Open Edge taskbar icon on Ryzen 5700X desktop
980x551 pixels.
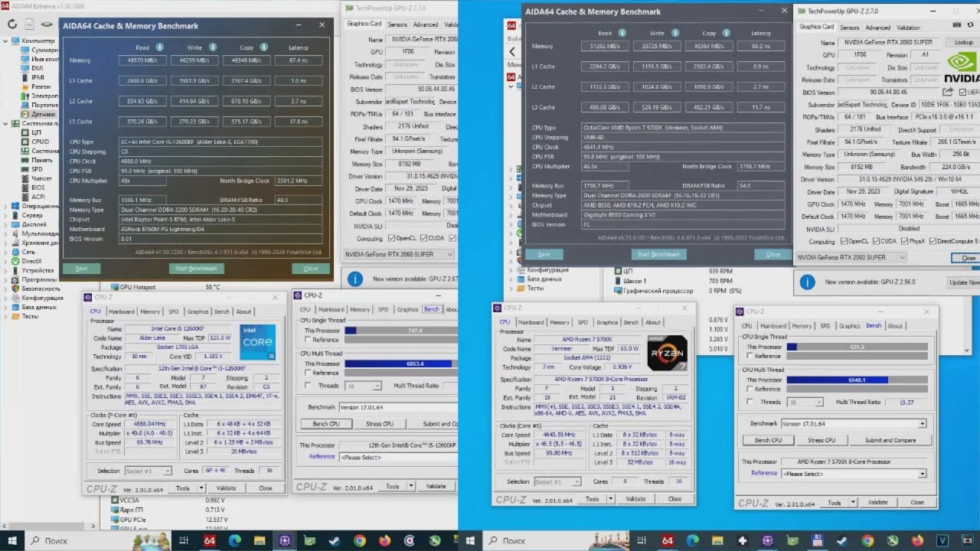691,540
